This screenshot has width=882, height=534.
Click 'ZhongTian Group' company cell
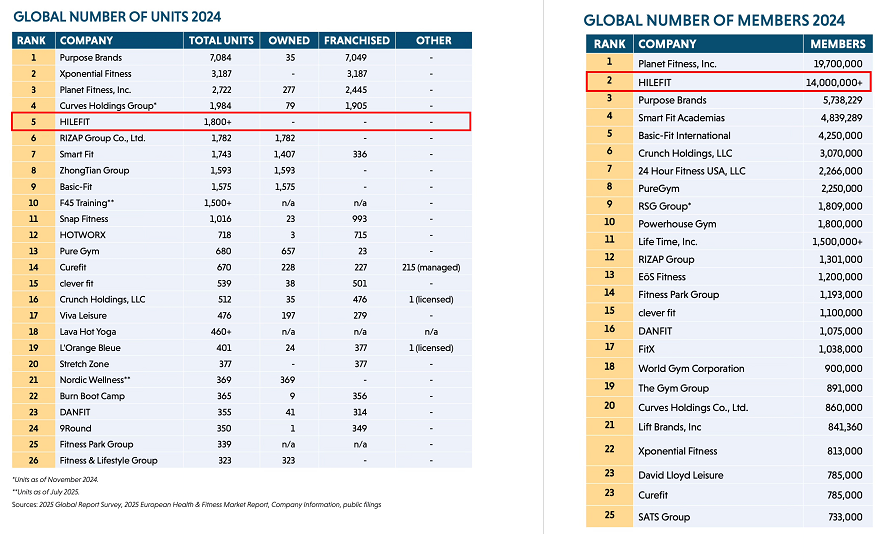click(94, 170)
